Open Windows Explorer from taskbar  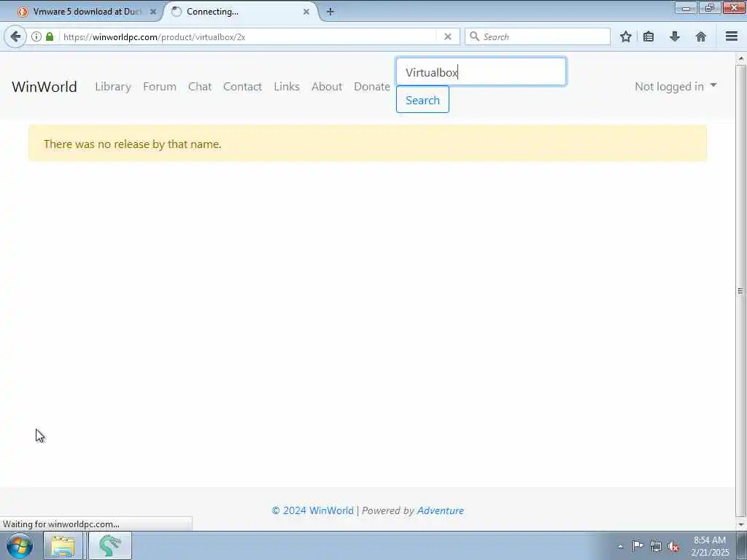pos(63,545)
